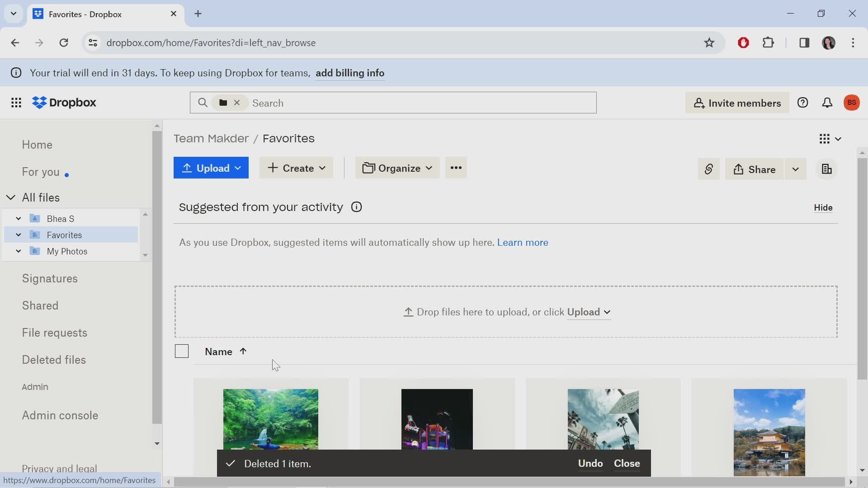The width and height of the screenshot is (868, 488).
Task: Undo the deletion in the toast
Action: (590, 464)
